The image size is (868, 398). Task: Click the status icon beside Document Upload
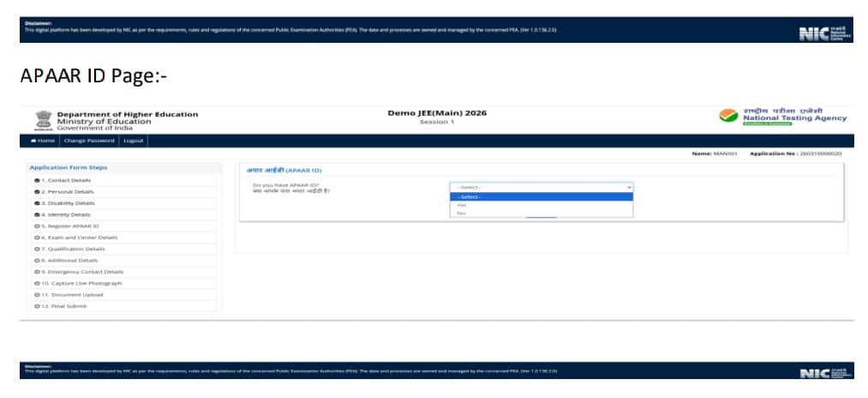click(36, 294)
